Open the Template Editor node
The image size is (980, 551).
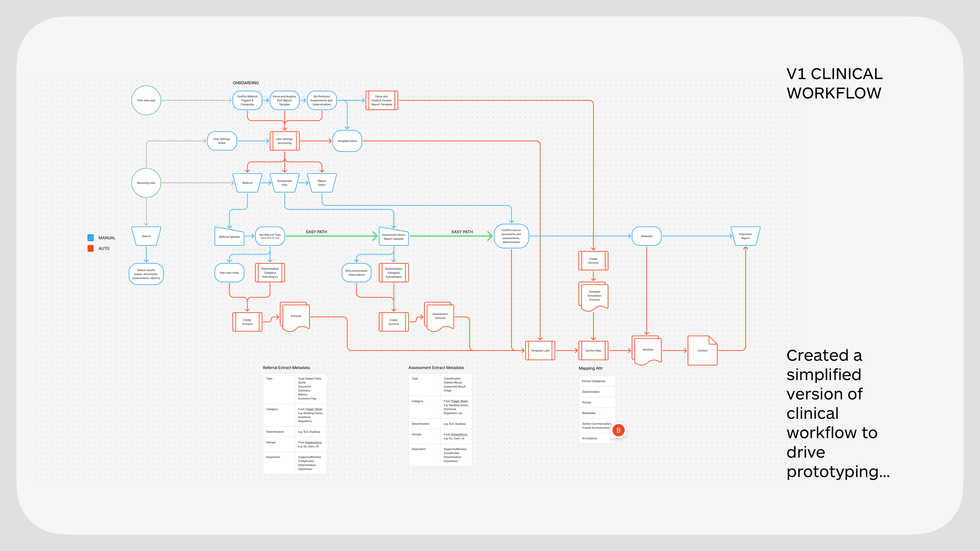tap(347, 141)
